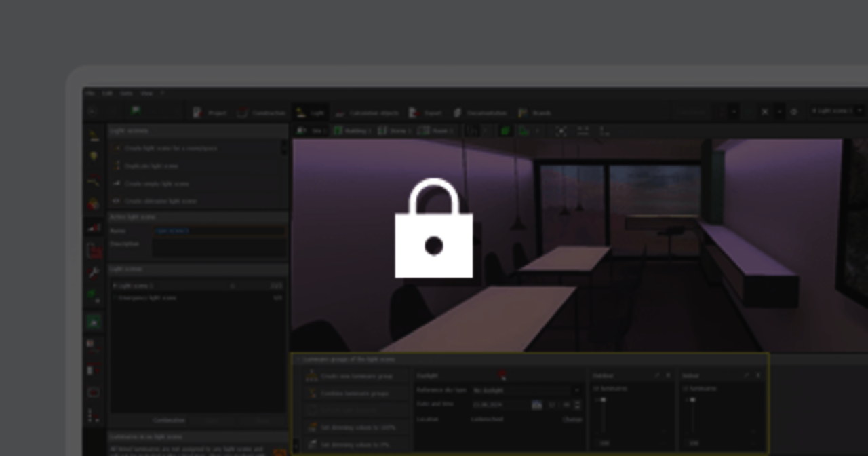Click the white padlock icon overlay
868x456 pixels.
click(433, 229)
